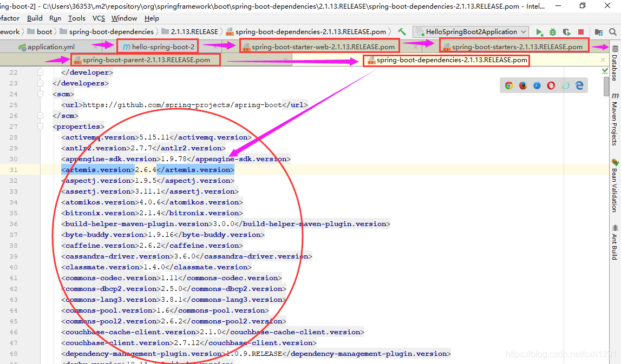Open the Bean Validation tool window
The height and width of the screenshot is (364, 621).
click(615, 186)
